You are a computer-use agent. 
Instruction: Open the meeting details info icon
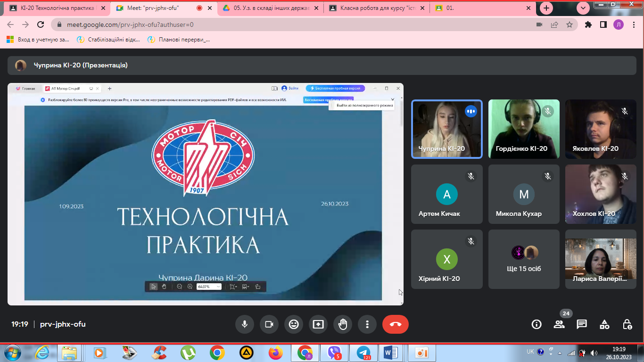(537, 324)
